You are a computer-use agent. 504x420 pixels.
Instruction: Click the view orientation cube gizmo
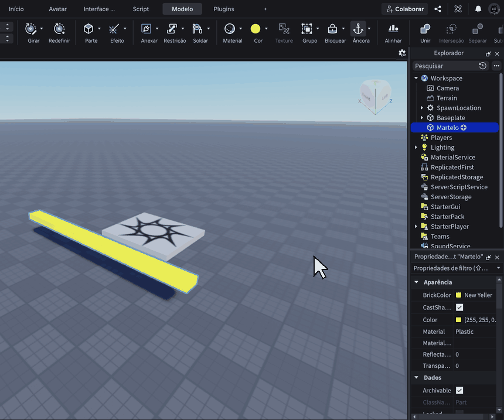tap(375, 97)
